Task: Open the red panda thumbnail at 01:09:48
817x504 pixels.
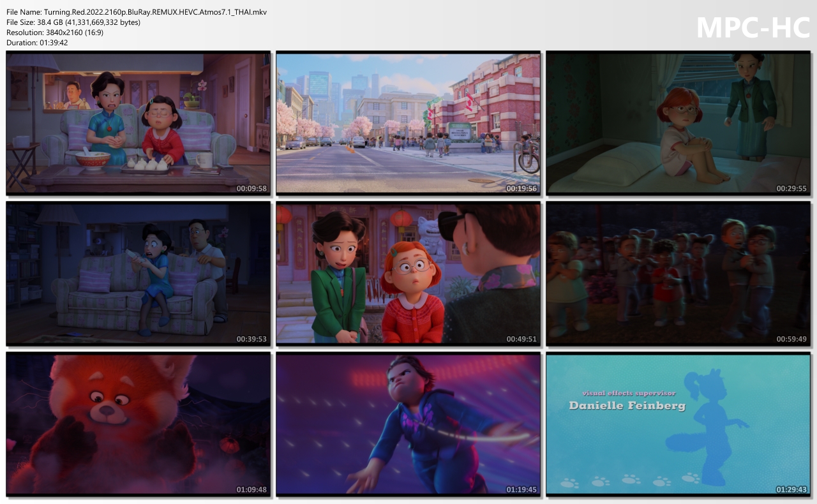Action: 138,424
